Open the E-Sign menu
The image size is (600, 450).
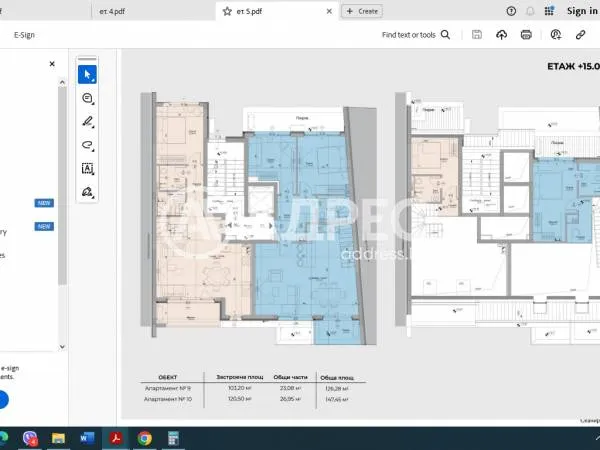pyautogui.click(x=24, y=35)
